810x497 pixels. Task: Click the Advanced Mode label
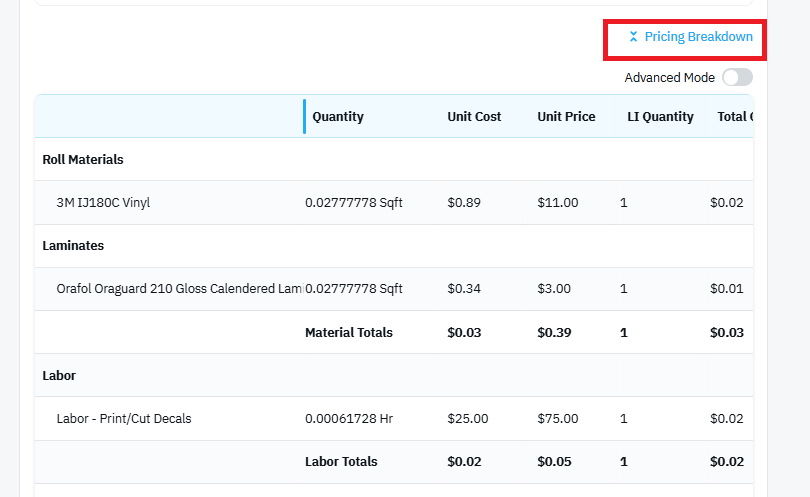click(669, 78)
